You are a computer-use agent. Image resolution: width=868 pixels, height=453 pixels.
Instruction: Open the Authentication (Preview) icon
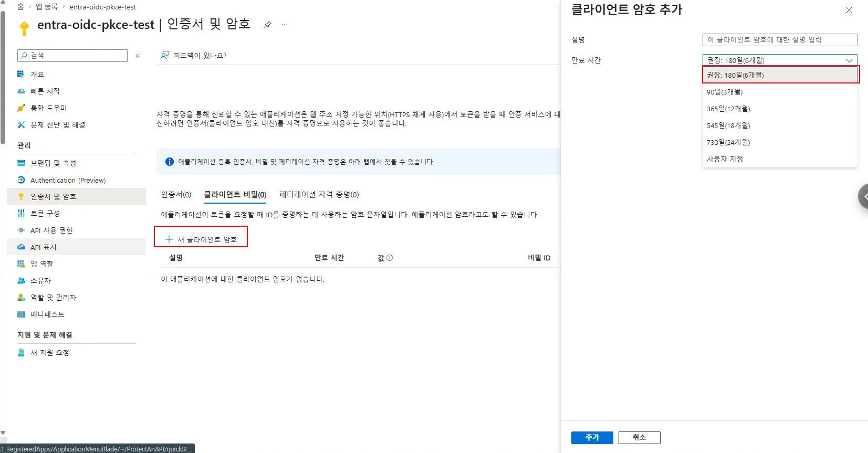tap(21, 180)
